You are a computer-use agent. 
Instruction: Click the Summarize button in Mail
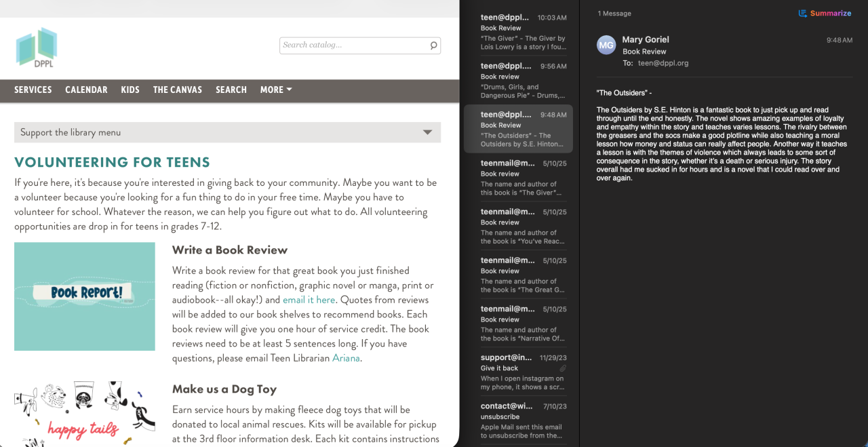pyautogui.click(x=825, y=13)
